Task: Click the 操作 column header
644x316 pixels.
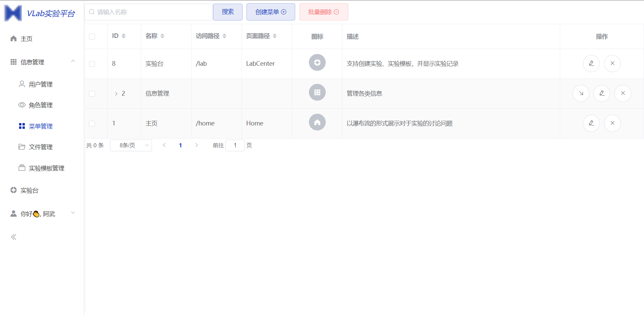Action: [602, 37]
